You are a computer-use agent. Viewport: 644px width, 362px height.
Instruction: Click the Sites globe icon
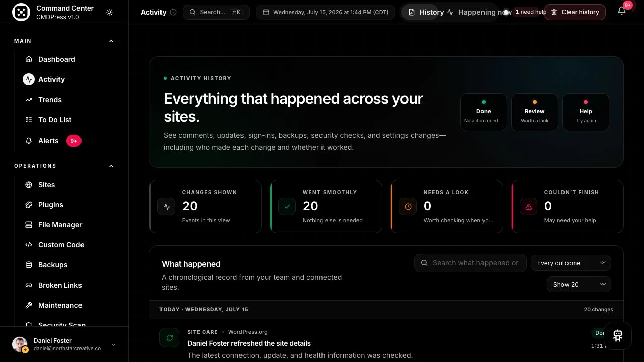pyautogui.click(x=29, y=185)
